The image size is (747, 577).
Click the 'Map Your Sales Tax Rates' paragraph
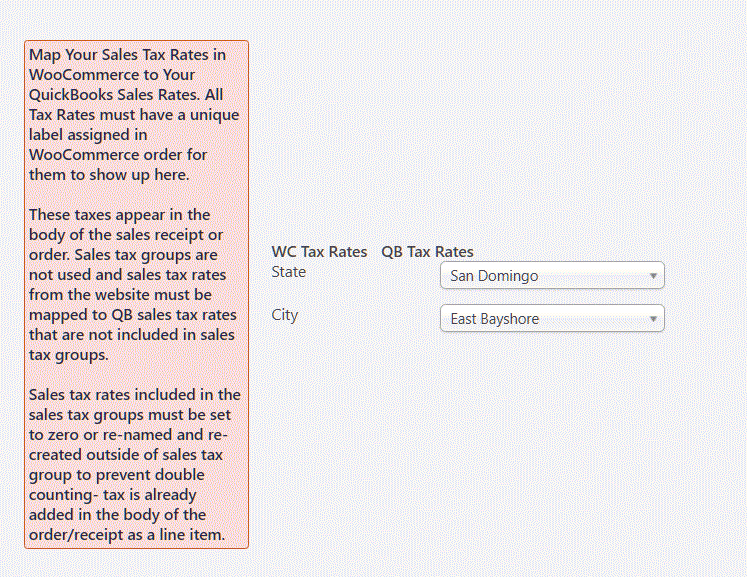pos(134,114)
